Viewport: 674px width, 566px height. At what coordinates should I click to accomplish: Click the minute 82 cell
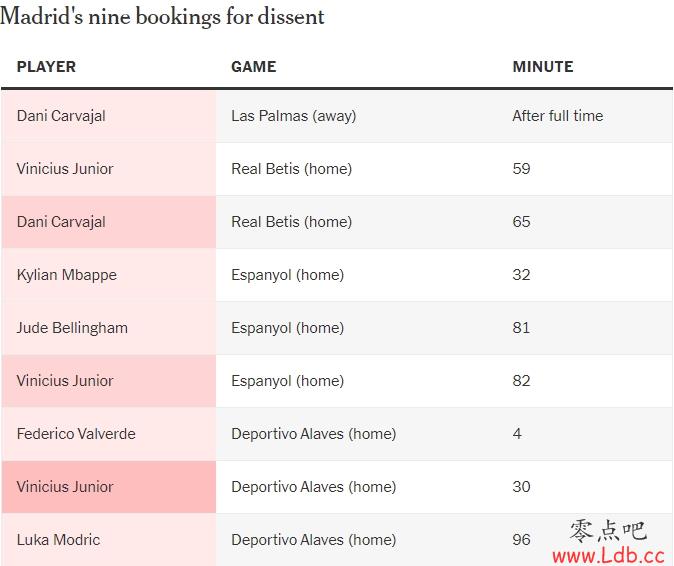[521, 381]
